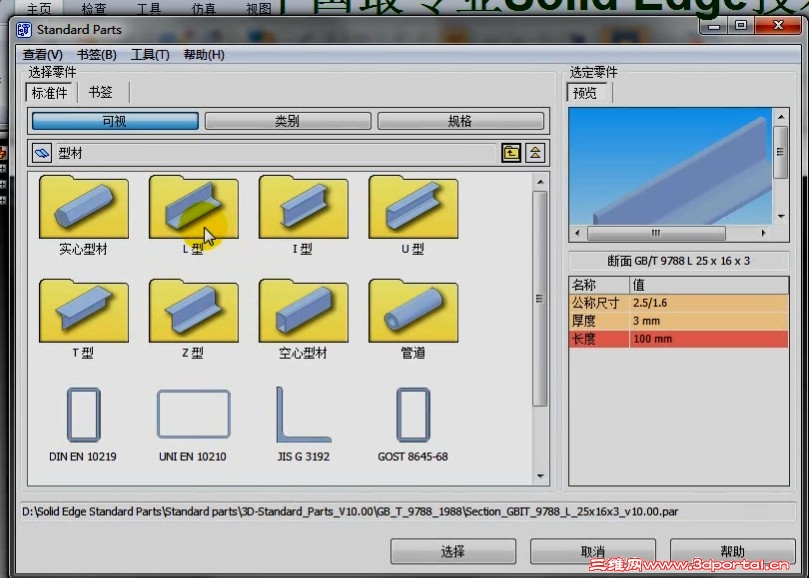Click the 长度 value 100 mm

(709, 339)
